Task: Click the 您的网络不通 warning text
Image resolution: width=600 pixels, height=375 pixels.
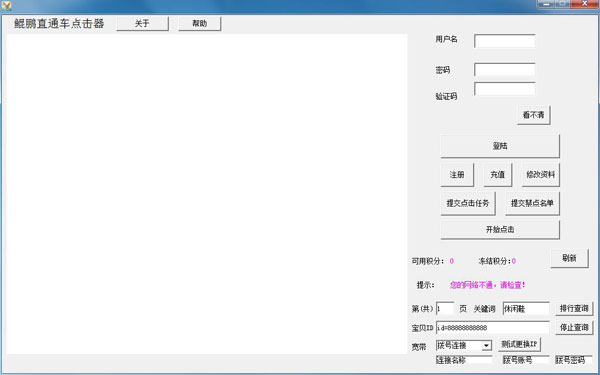Action: coord(487,285)
